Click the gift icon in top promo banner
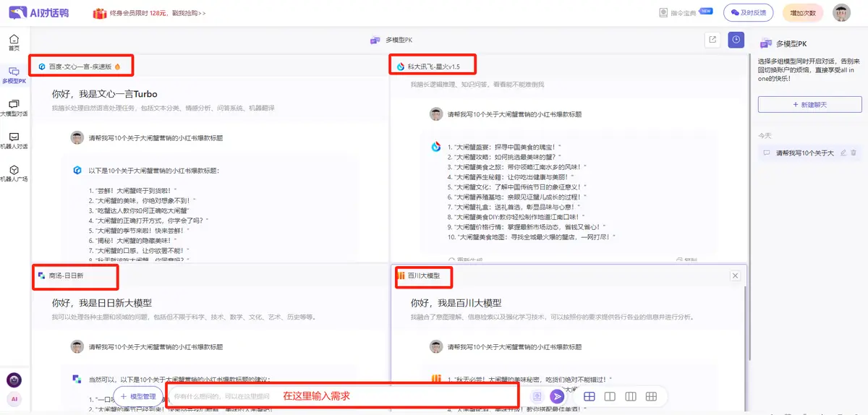The image size is (868, 415). coord(100,13)
